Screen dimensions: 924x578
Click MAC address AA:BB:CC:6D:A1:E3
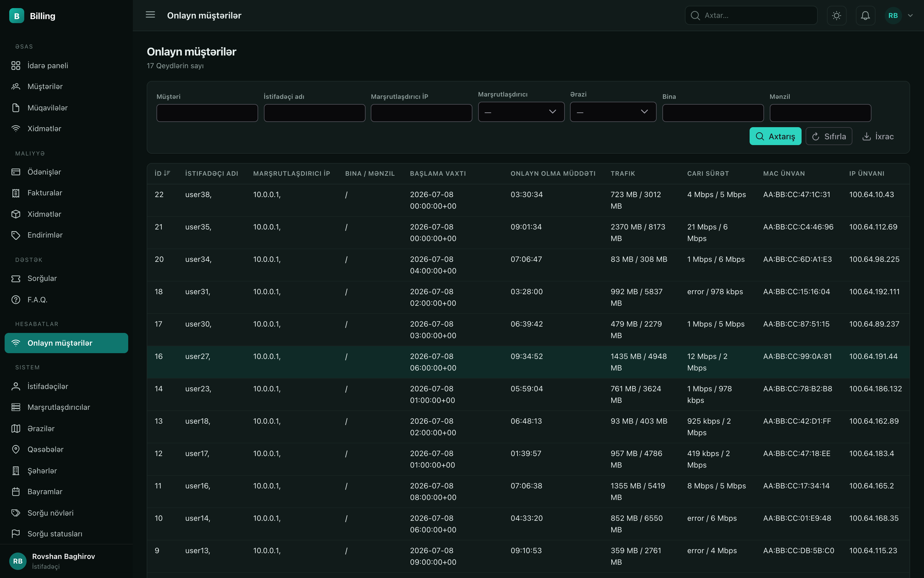click(x=797, y=260)
